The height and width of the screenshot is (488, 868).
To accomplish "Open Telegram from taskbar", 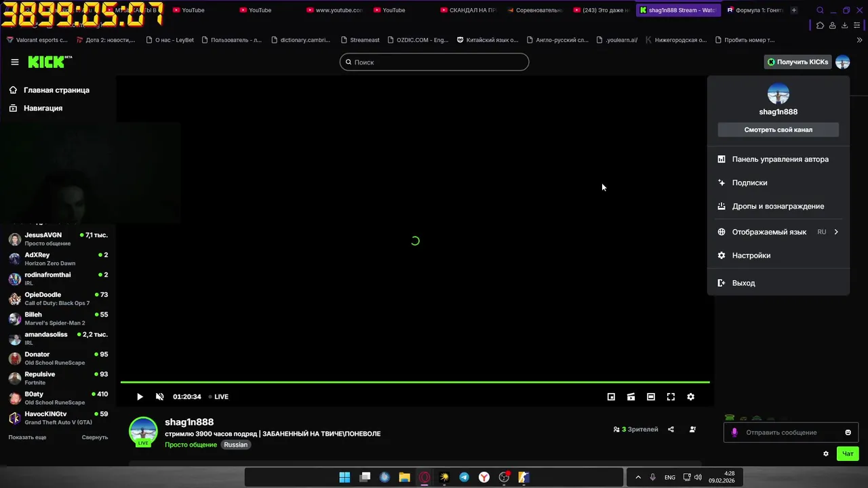I will [464, 477].
